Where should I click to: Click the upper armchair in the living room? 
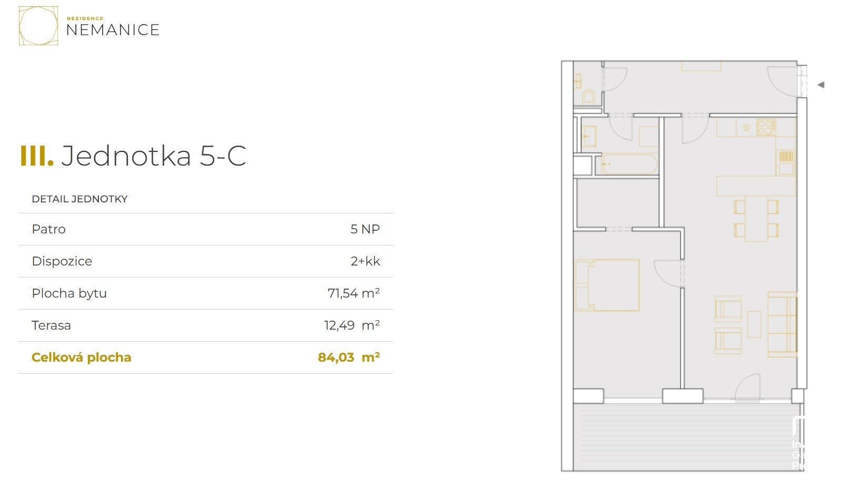(728, 309)
